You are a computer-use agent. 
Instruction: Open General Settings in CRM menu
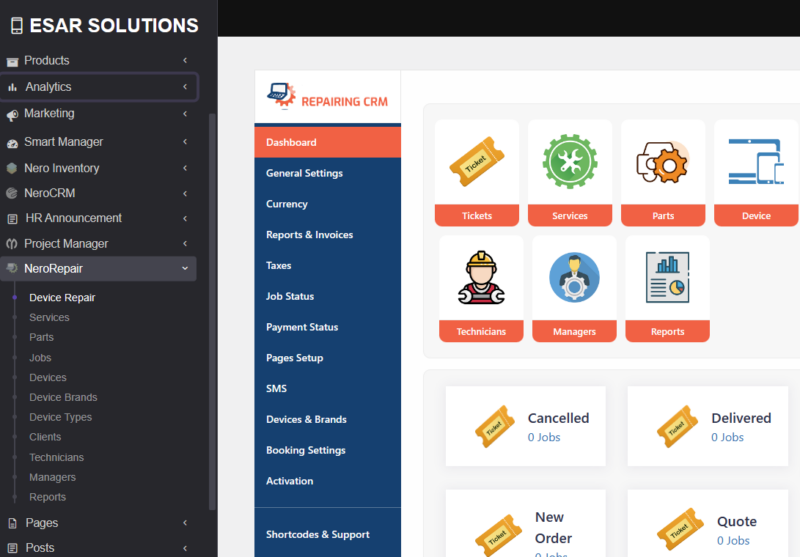[x=328, y=173]
